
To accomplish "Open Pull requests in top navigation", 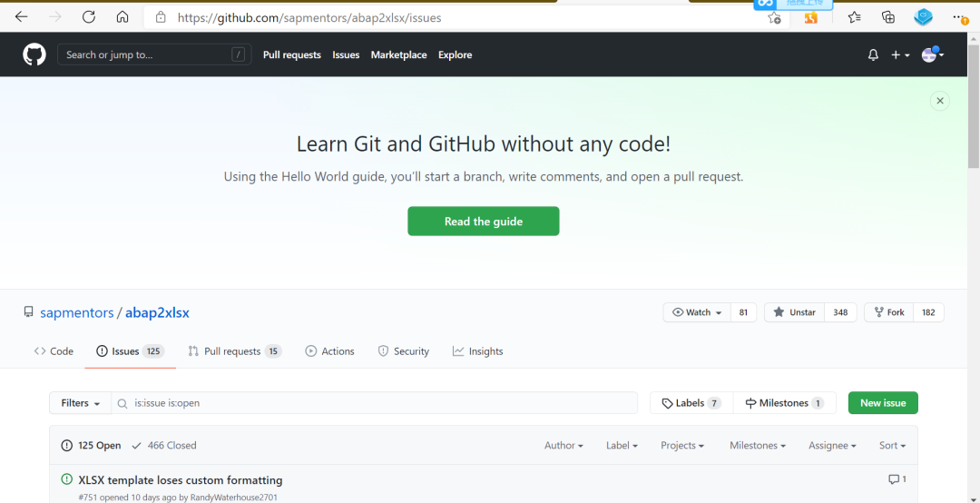I will click(x=292, y=55).
